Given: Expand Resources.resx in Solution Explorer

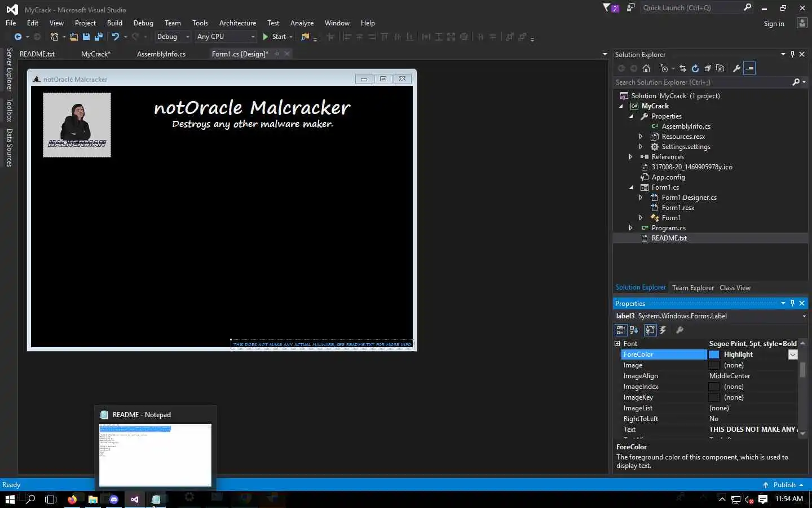Looking at the screenshot, I should click(641, 137).
